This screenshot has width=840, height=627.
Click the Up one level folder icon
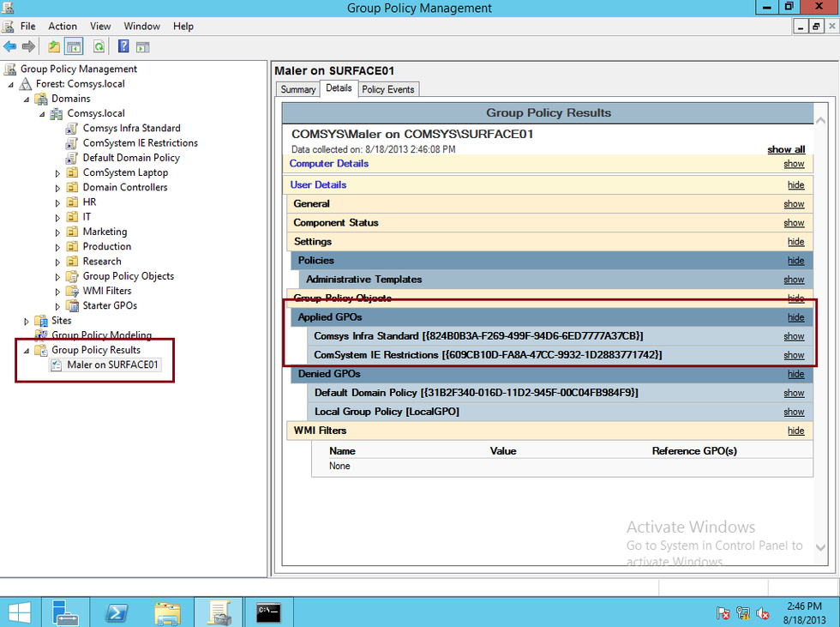53,46
